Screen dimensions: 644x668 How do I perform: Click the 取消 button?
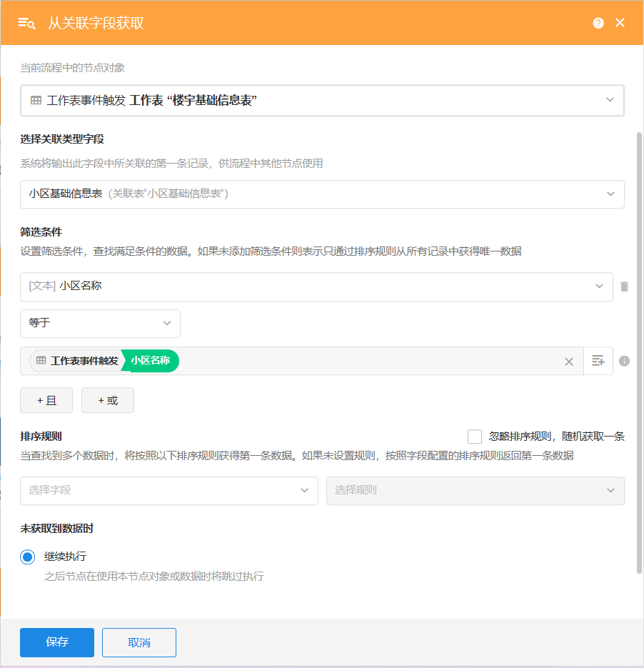pos(139,642)
